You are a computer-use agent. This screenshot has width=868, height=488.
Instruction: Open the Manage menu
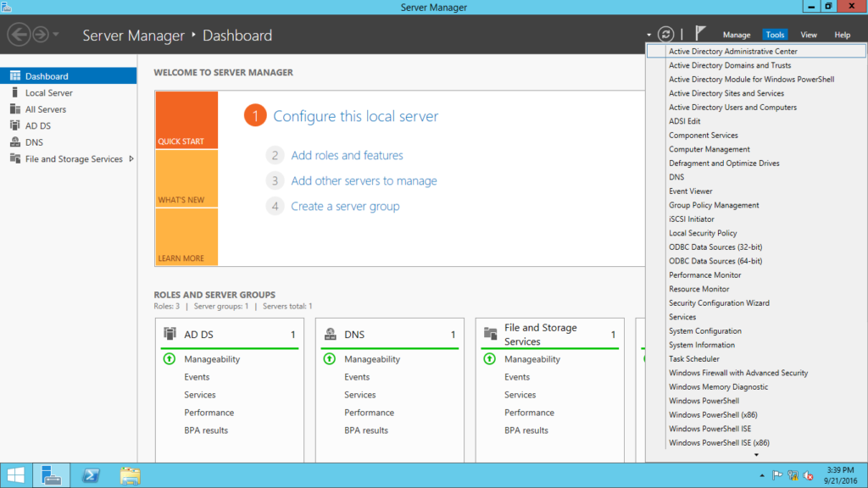(736, 35)
